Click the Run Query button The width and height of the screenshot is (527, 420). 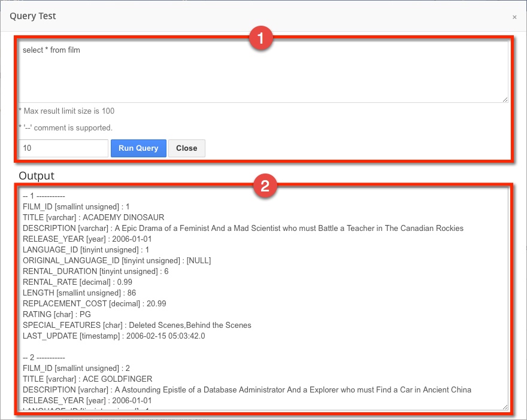pos(138,148)
